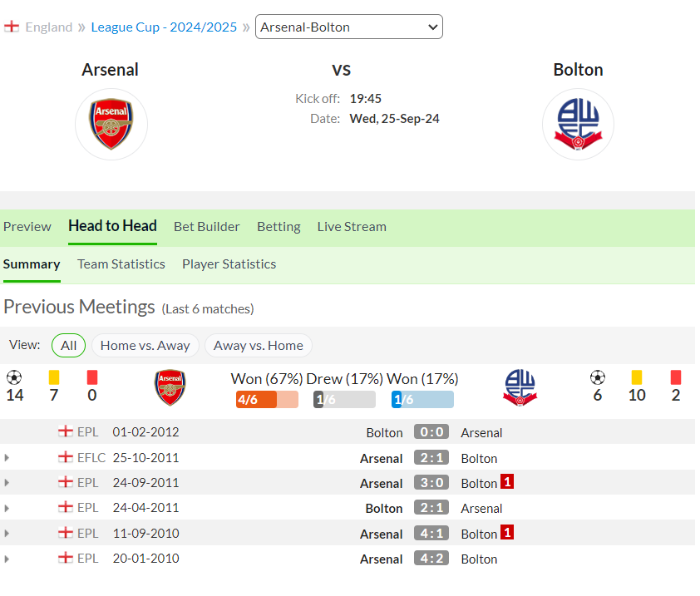Click the Bolton yellow card icon showing 10

637,377
